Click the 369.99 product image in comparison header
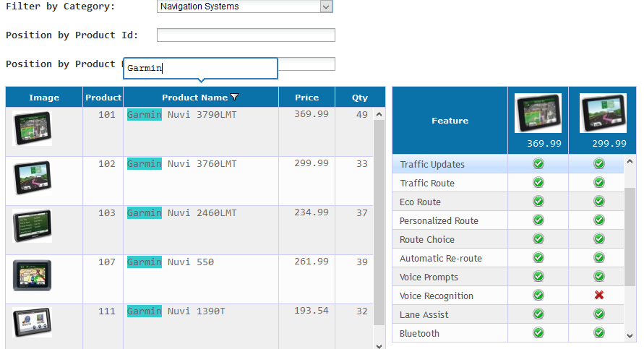 [x=538, y=113]
